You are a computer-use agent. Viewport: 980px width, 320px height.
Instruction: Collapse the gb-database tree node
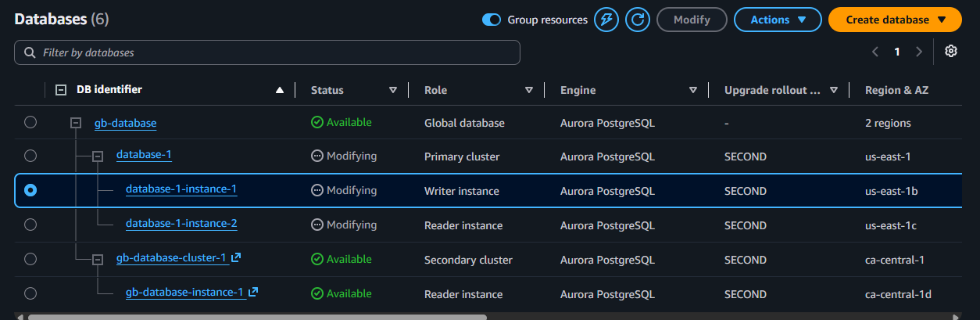76,123
